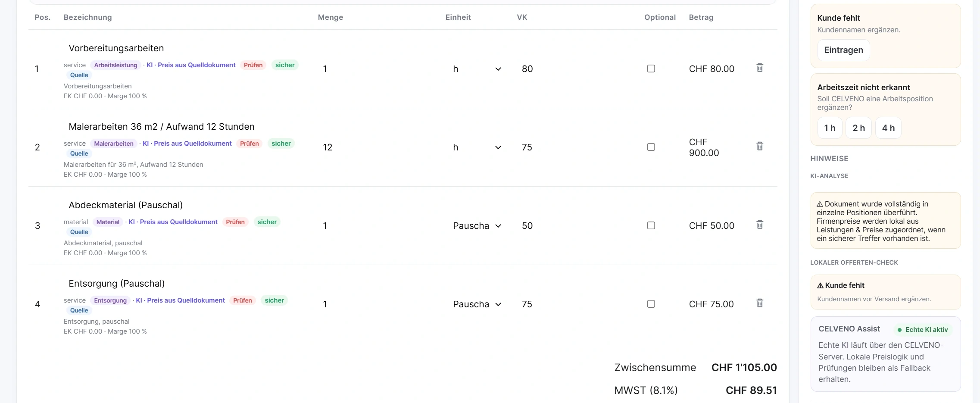Select the 4 h work time option
This screenshot has height=403, width=980.
pyautogui.click(x=888, y=128)
